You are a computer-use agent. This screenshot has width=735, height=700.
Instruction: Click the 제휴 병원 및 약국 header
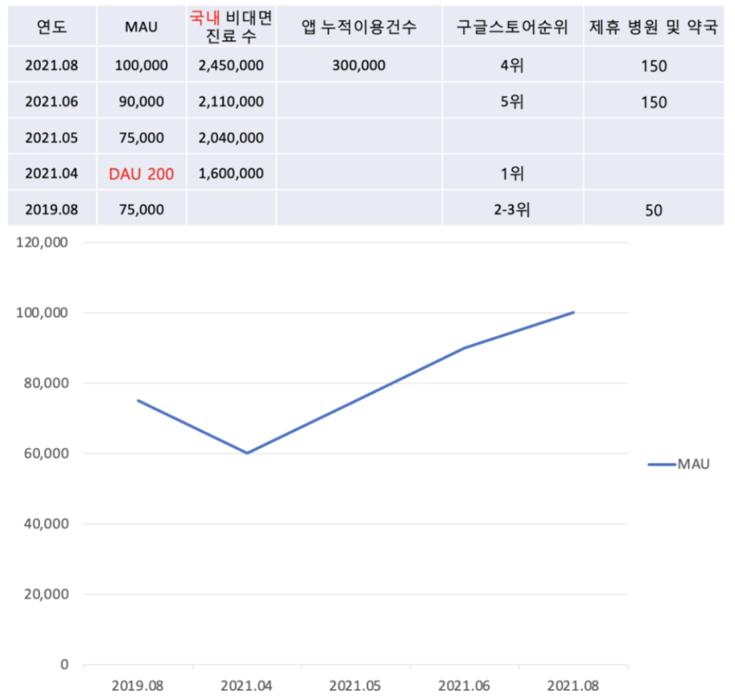656,26
